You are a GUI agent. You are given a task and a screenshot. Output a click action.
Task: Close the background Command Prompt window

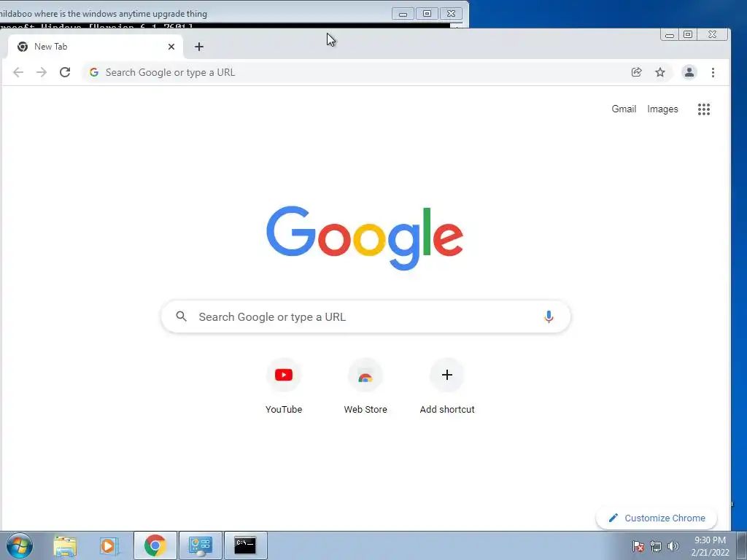(x=451, y=14)
